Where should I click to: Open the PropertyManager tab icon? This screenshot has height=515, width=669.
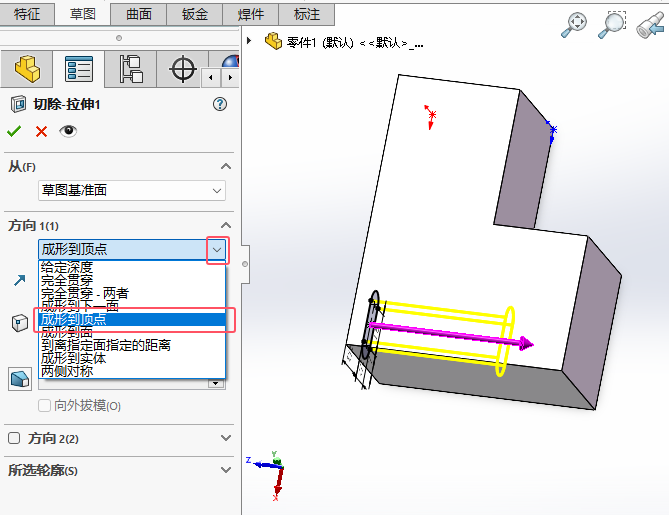click(79, 69)
